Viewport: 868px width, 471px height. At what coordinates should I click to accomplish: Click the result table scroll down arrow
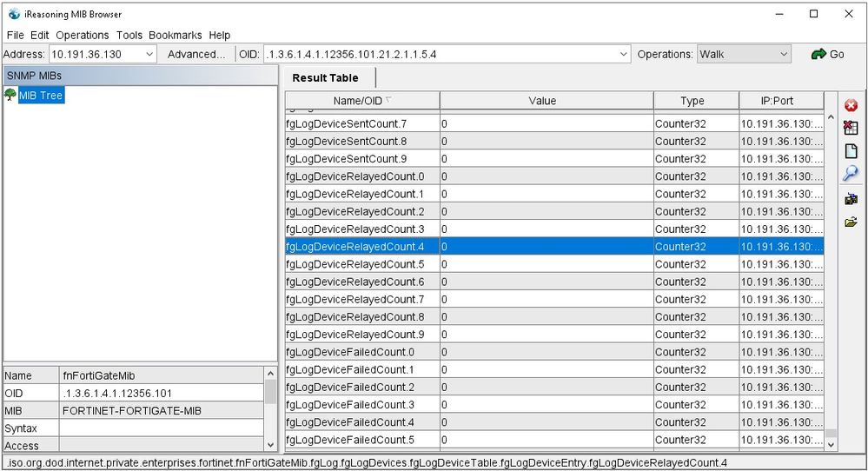pyautogui.click(x=831, y=444)
